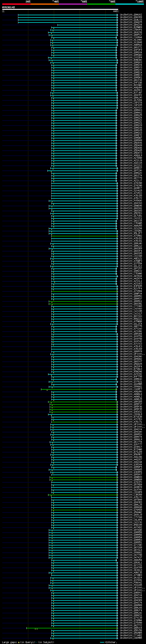Image resolution: width=146 pixels, height=644 pixels.
Task: Select label UniRef100_Q642V6
Action: 131,32
